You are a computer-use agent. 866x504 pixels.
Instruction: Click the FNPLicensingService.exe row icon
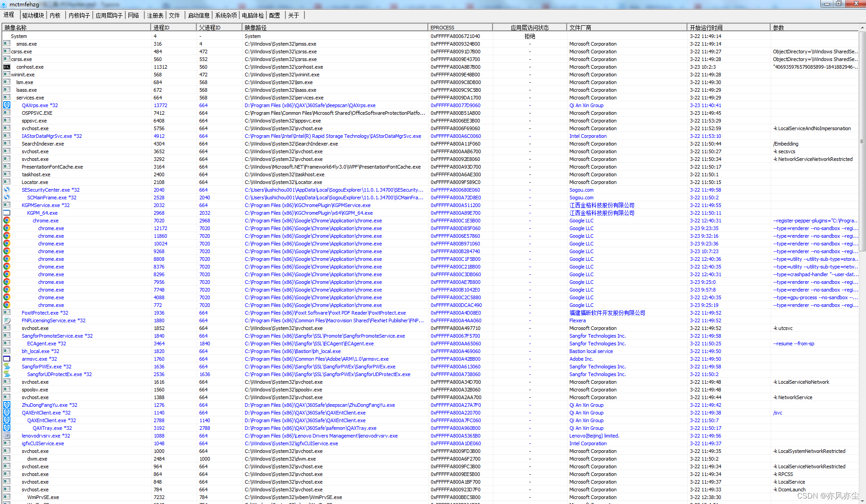7,320
